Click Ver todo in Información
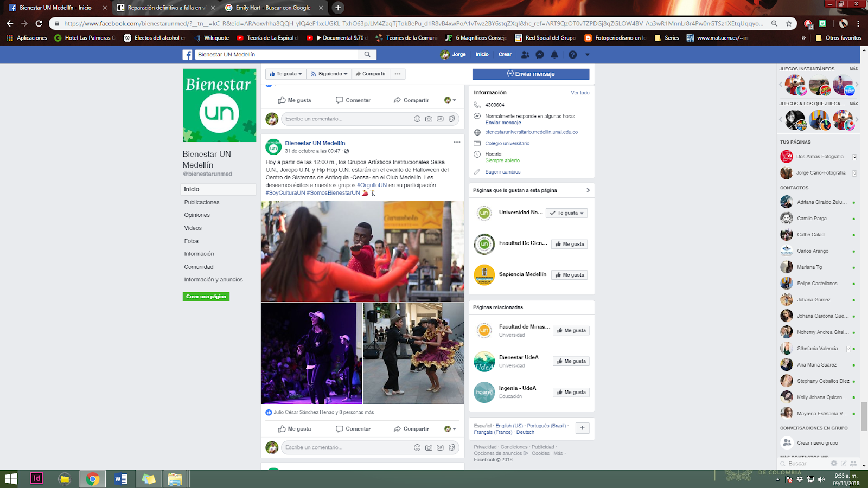868x488 pixels. pyautogui.click(x=580, y=93)
